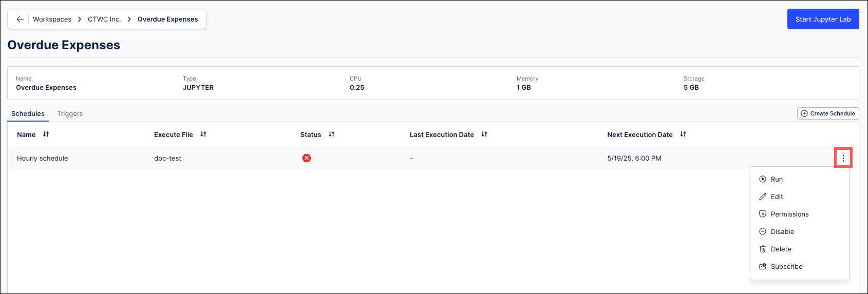
Task: Click the 5/19/25, 6:00 PM date cell
Action: 634,158
